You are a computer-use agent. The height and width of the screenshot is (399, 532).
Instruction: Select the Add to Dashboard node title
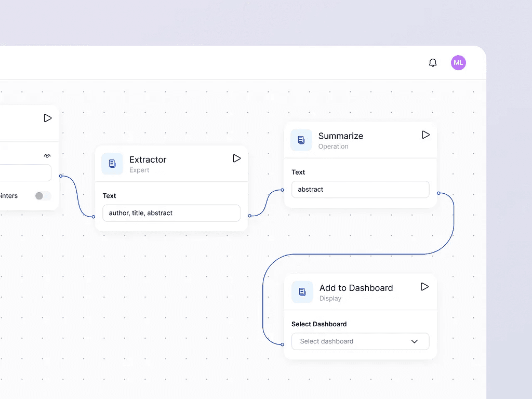pos(355,288)
